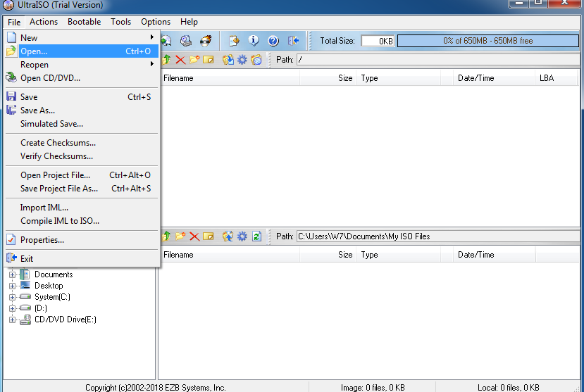Choose Open... from the File menu
The width and height of the screenshot is (584, 392).
click(82, 51)
